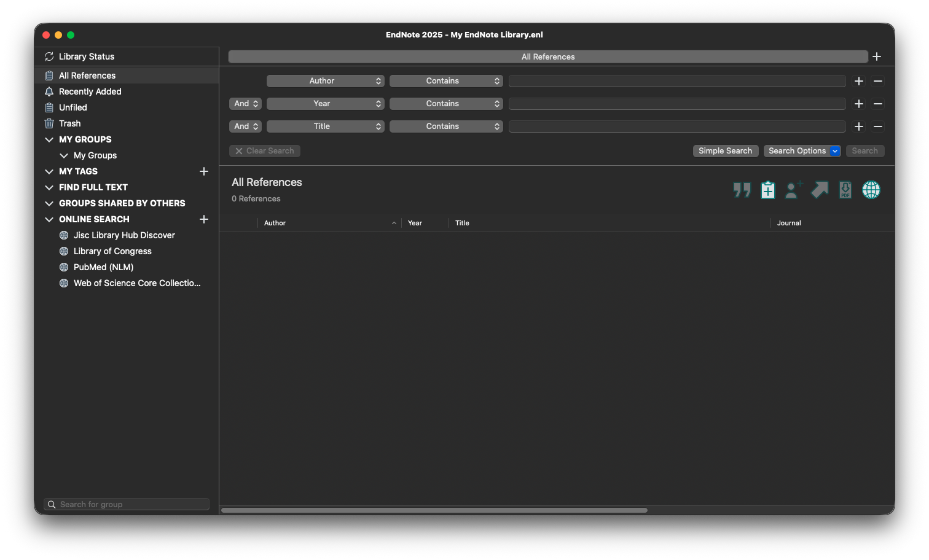Click the Library Status sync icon
Screen dimensions: 929x560
click(49, 56)
